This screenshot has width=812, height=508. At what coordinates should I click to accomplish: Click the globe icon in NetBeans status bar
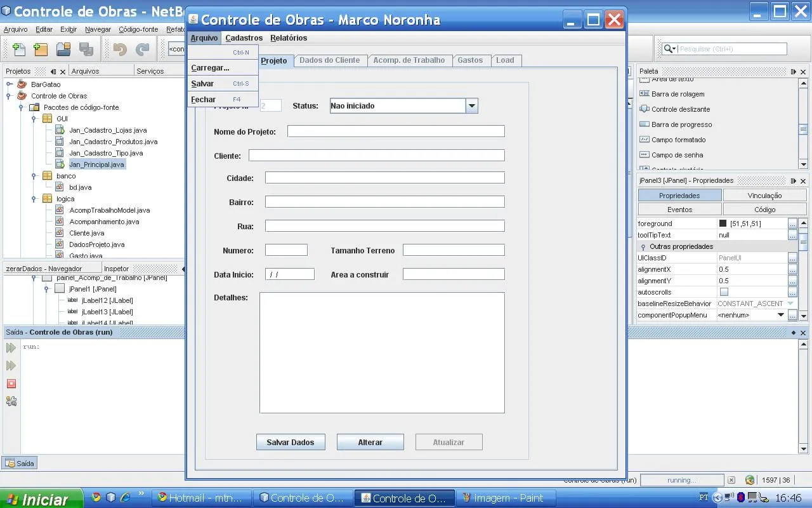[750, 481]
